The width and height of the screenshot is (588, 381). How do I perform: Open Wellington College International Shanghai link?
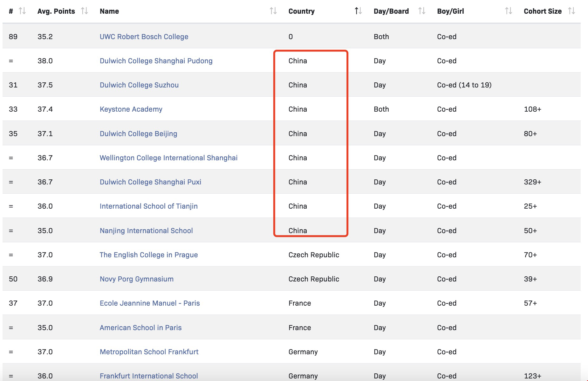pos(169,158)
